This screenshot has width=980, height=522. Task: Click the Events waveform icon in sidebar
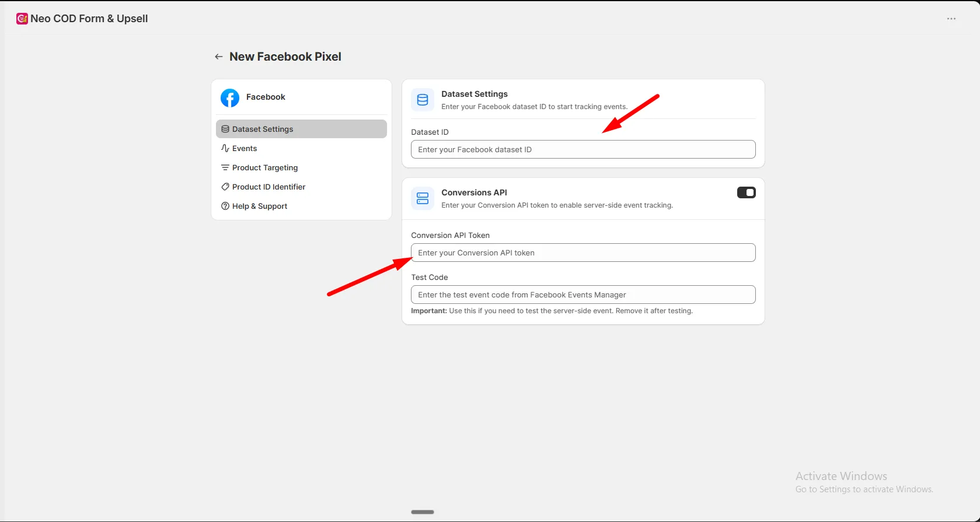pyautogui.click(x=225, y=148)
